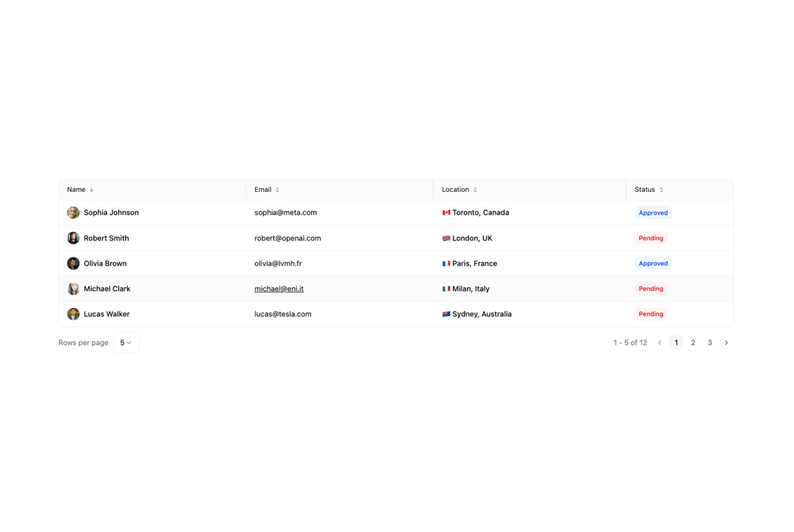Screen dimensions: 794x532
Task: Click Lucas Walker's avatar
Action: [74, 314]
